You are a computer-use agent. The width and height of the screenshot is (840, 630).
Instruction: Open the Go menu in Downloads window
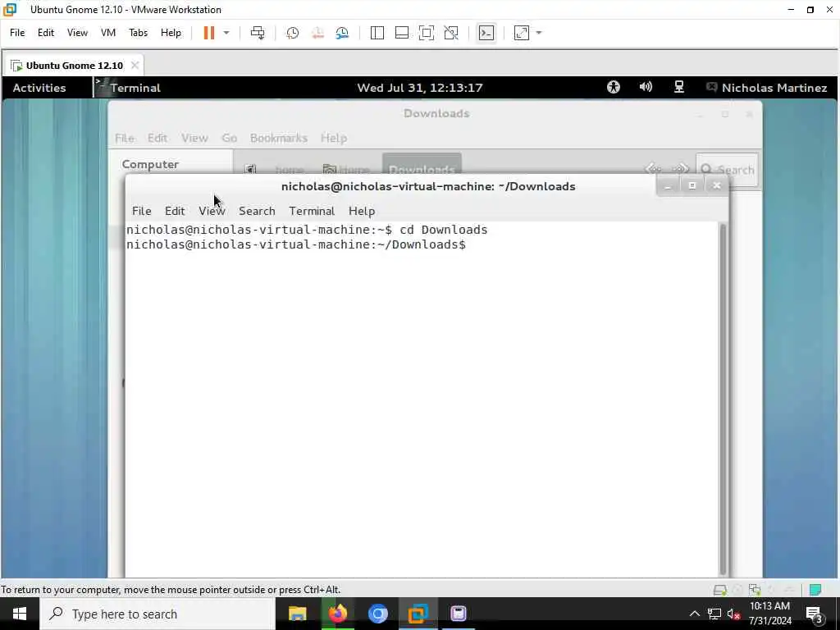pos(230,138)
